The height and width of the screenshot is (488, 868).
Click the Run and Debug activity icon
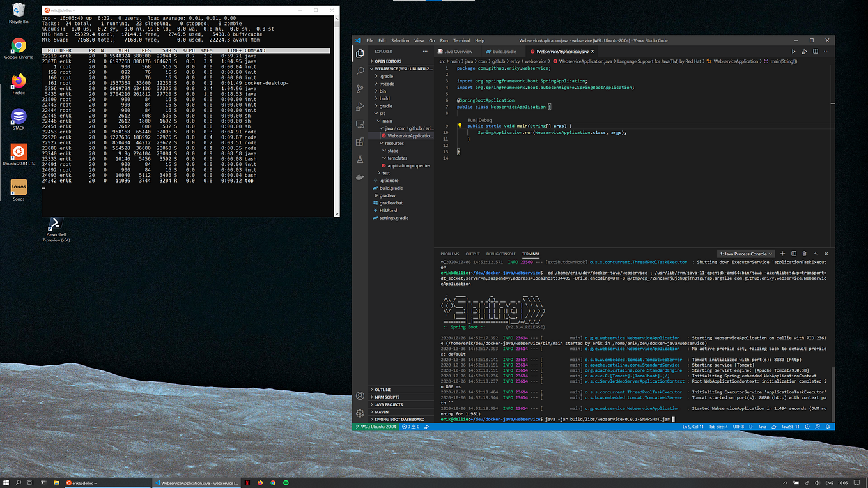point(360,107)
